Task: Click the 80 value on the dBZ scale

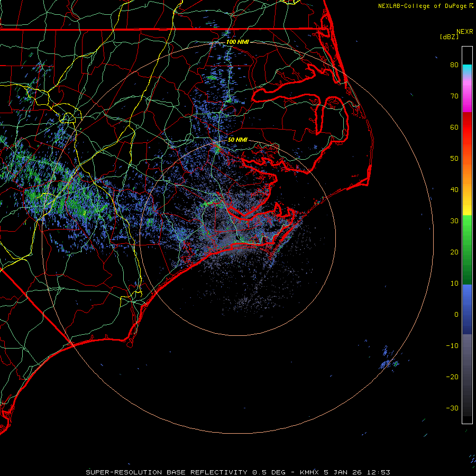Action: point(454,65)
